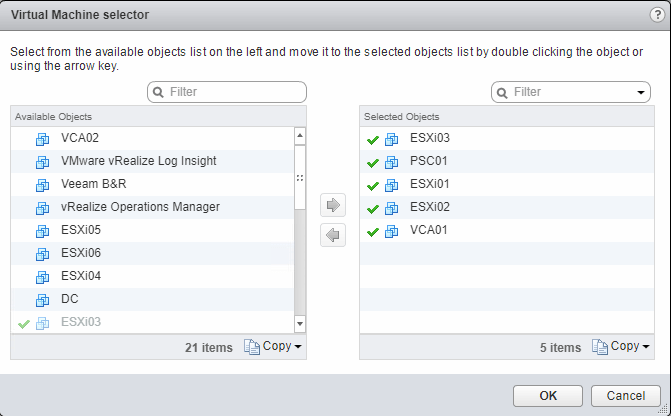Click the VM icon next to Veeam B&R
Viewport: 671px width, 416px height.
click(42, 184)
